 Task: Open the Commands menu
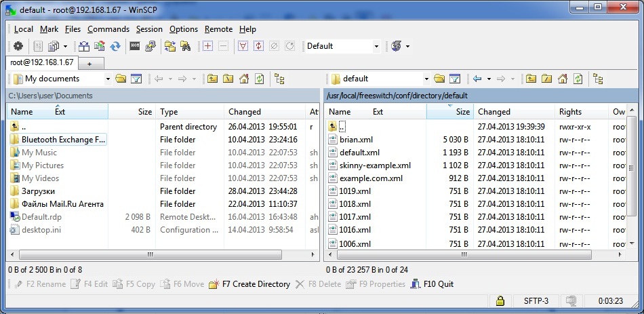click(108, 29)
